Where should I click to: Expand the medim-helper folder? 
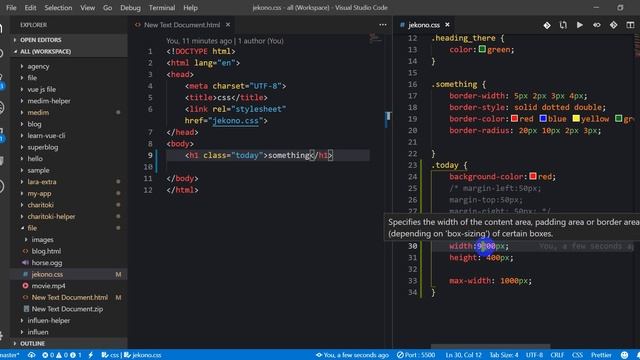point(49,101)
